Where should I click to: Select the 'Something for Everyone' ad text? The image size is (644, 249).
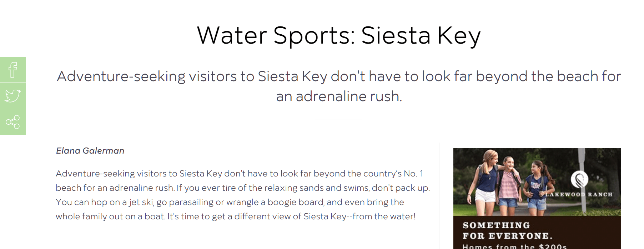pos(507,230)
